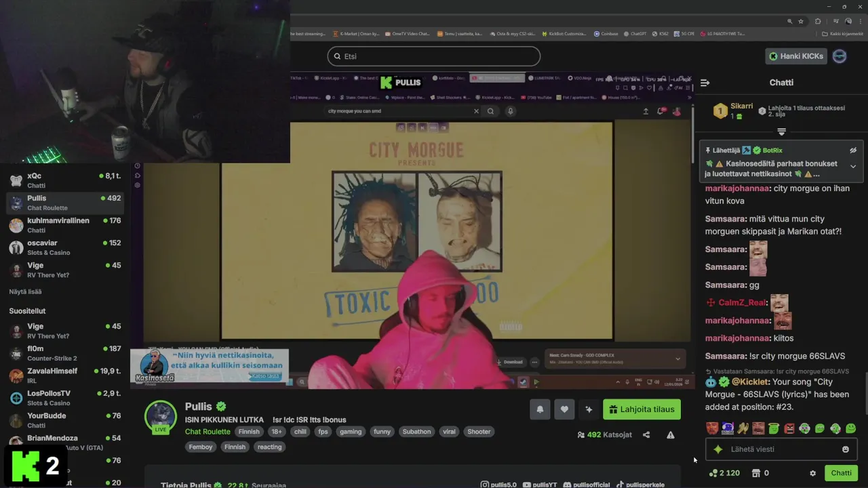Open ChatGPT bookmark in bookmarks bar
868x488 pixels.
point(634,33)
